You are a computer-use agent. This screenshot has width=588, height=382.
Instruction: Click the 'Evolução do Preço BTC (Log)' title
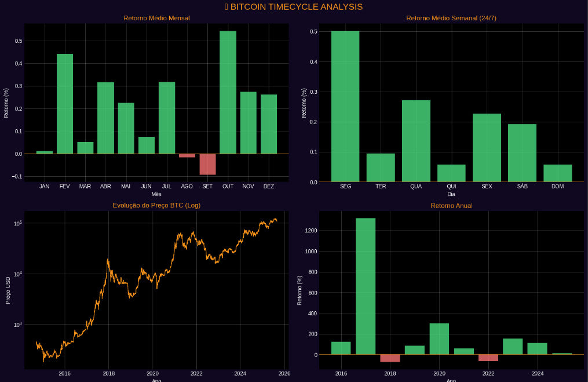pyautogui.click(x=156, y=205)
